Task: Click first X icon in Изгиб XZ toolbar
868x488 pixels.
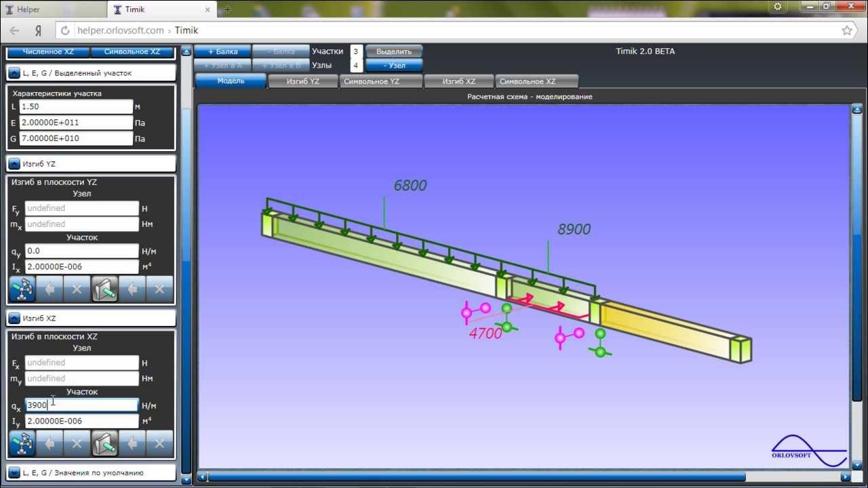Action: pos(77,443)
